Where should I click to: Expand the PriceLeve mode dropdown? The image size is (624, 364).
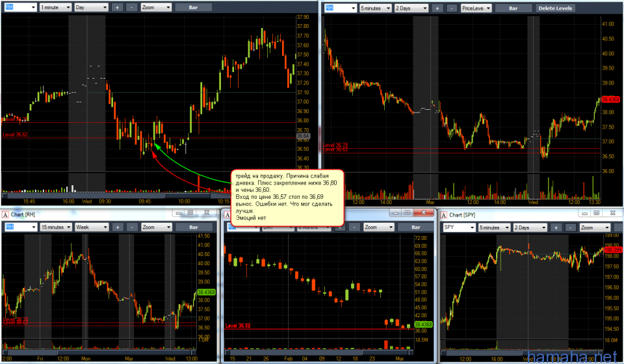pos(476,8)
